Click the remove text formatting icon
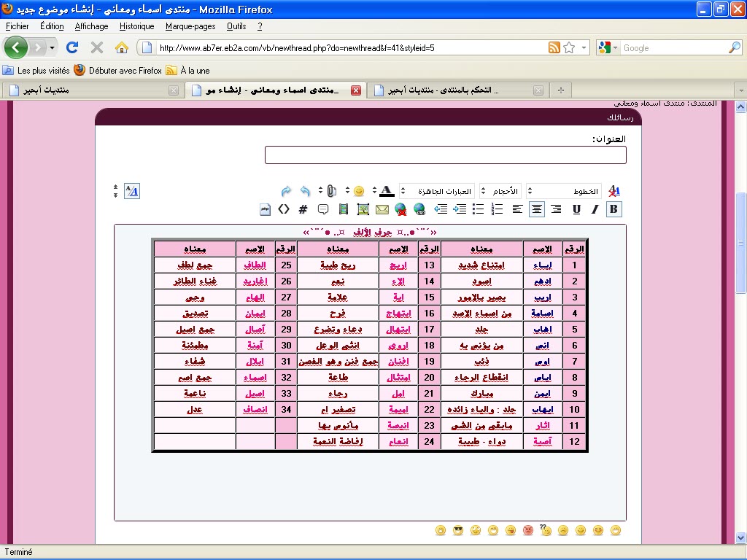The image size is (747, 560). (x=614, y=191)
